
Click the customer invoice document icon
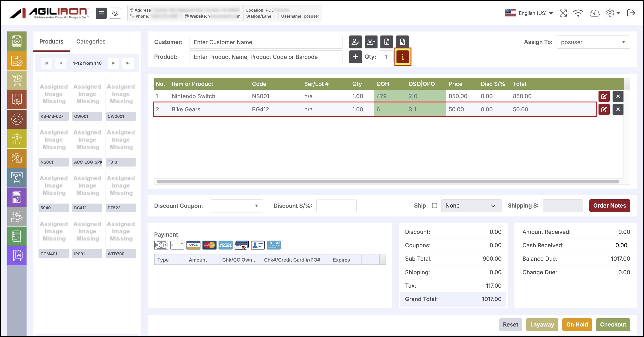(x=387, y=42)
